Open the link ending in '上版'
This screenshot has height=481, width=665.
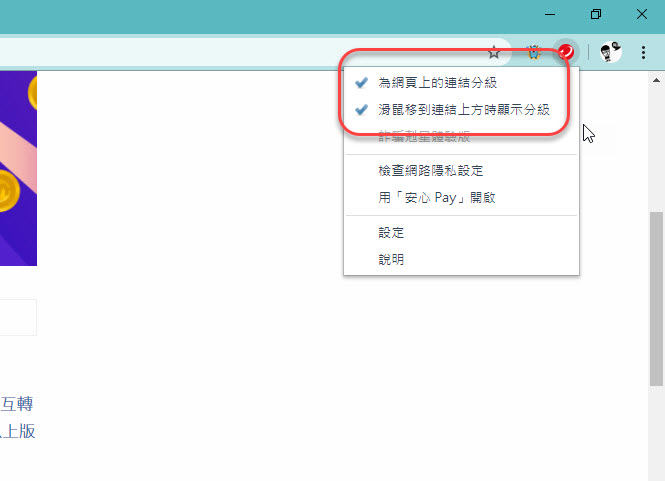point(18,431)
